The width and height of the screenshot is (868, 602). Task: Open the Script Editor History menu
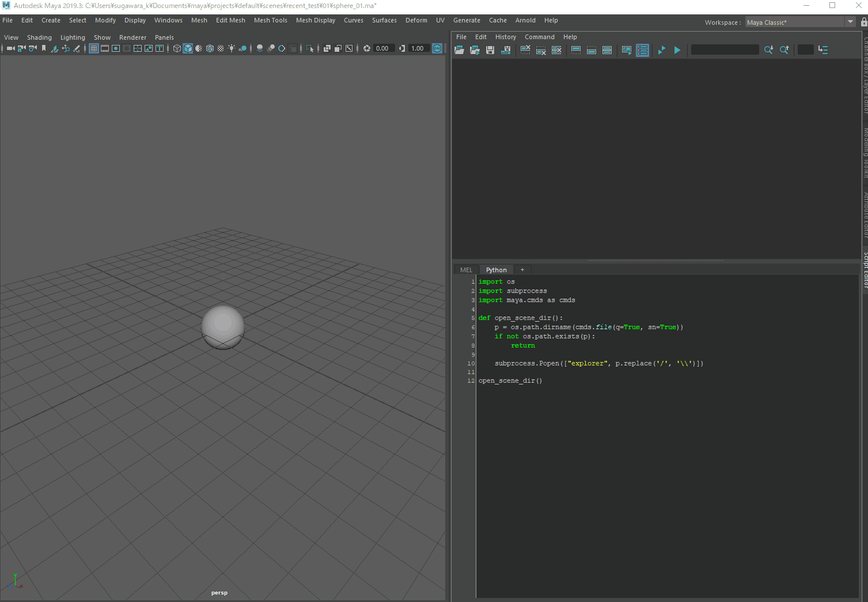[x=506, y=37]
